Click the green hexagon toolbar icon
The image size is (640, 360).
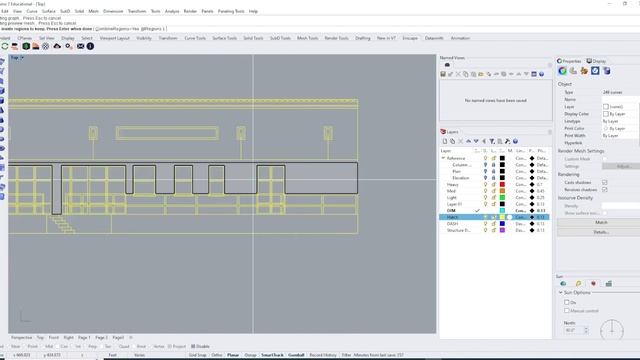pos(26,46)
